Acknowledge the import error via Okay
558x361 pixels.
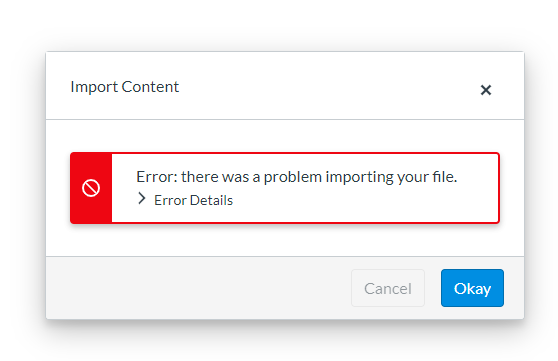[472, 288]
